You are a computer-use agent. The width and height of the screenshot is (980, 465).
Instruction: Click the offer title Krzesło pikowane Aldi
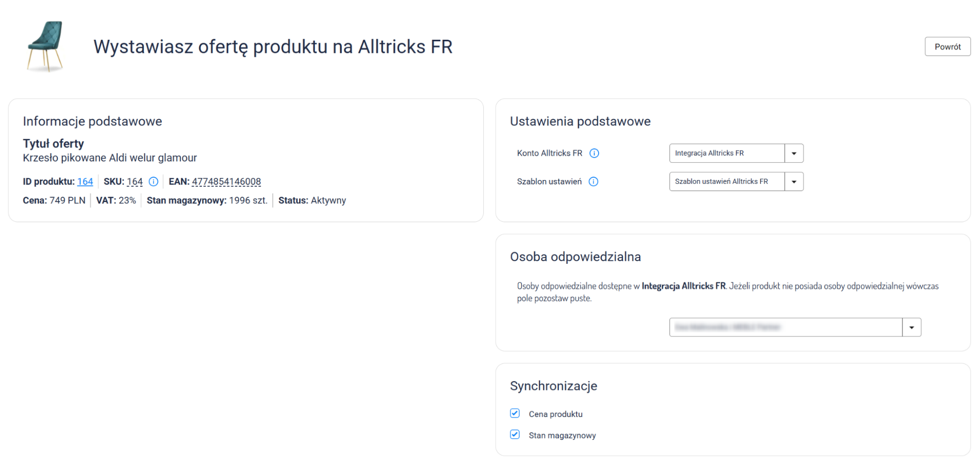pyautogui.click(x=110, y=158)
